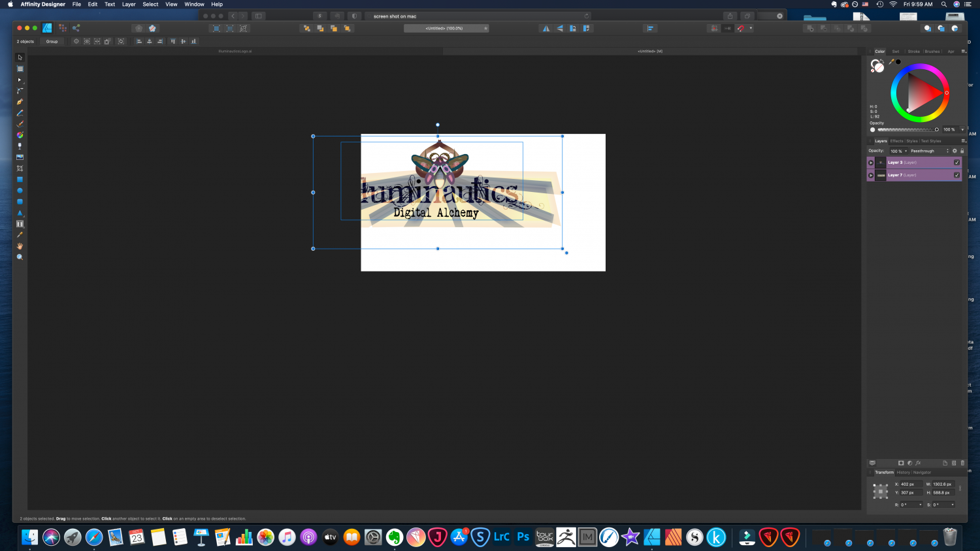Toggle the layer lock icon in Layers panel

[962, 151]
